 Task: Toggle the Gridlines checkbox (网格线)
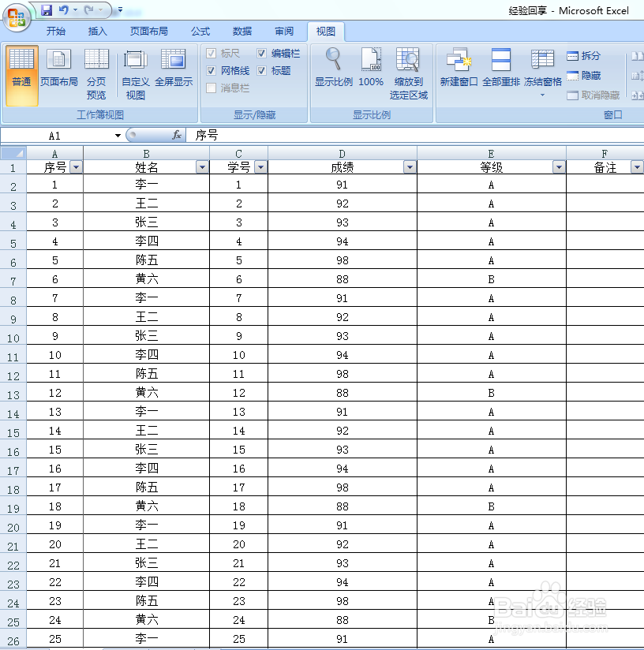211,70
